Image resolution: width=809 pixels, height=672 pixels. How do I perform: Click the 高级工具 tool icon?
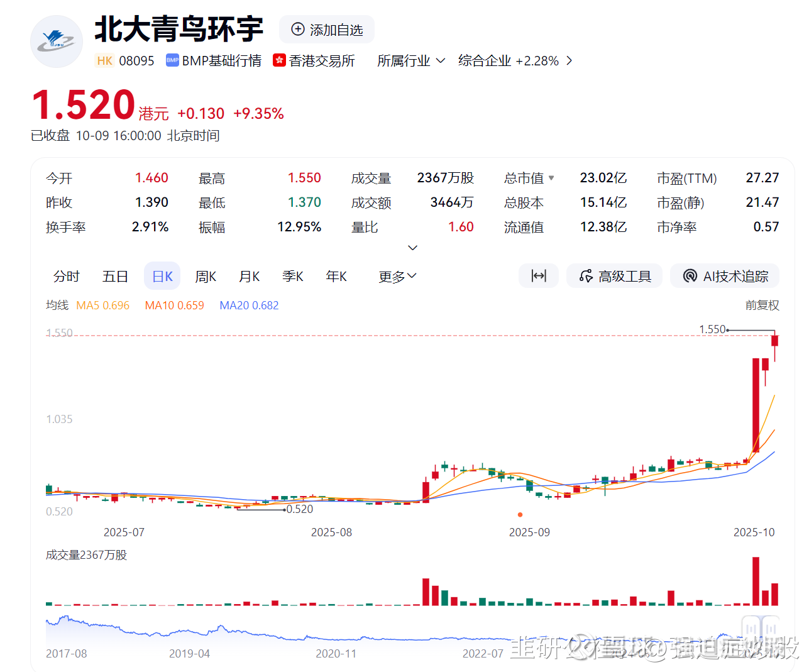pyautogui.click(x=586, y=276)
